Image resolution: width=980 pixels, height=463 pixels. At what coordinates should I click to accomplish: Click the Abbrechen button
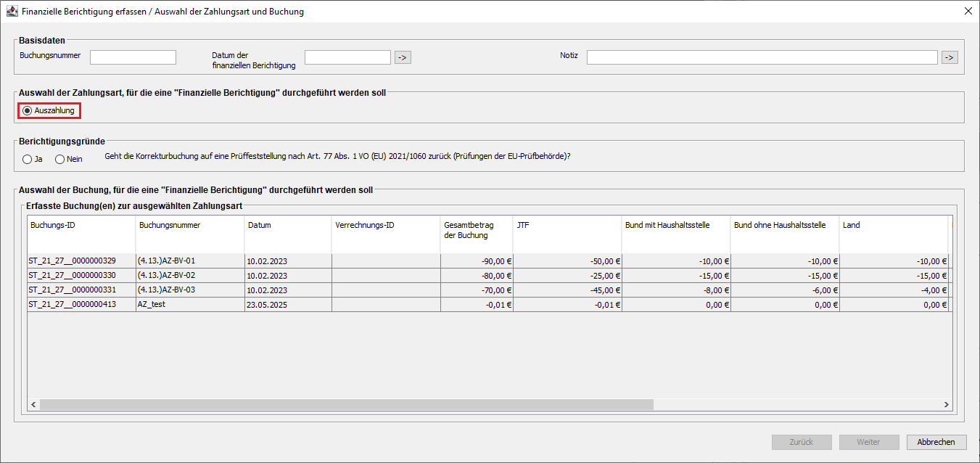[936, 442]
